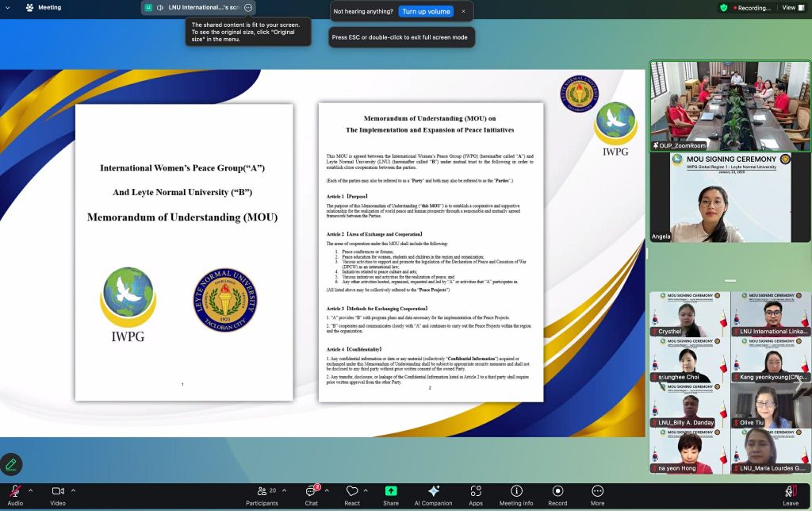Viewport: 812px width, 511px height.
Task: Click the Meeting title at top-left
Action: pyautogui.click(x=44, y=8)
